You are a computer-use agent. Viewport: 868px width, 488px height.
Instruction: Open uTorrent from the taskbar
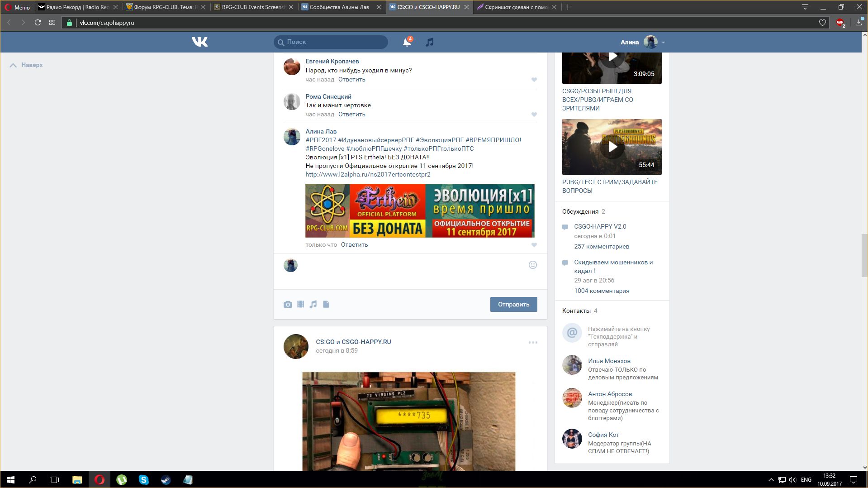click(122, 479)
